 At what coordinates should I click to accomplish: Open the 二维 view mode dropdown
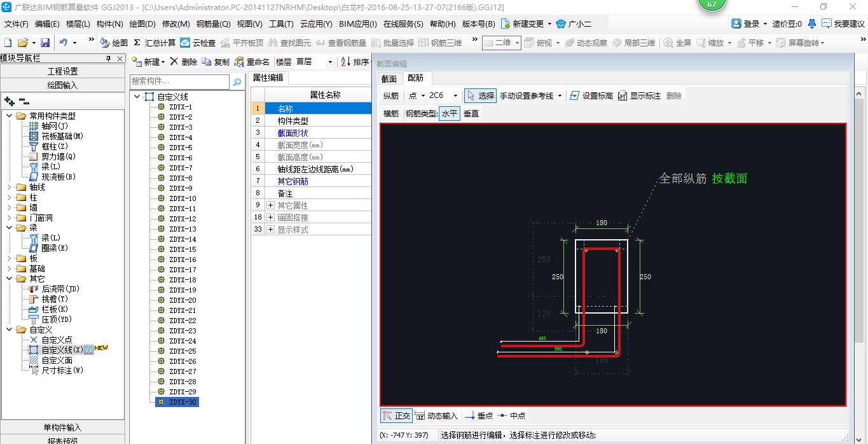click(517, 43)
